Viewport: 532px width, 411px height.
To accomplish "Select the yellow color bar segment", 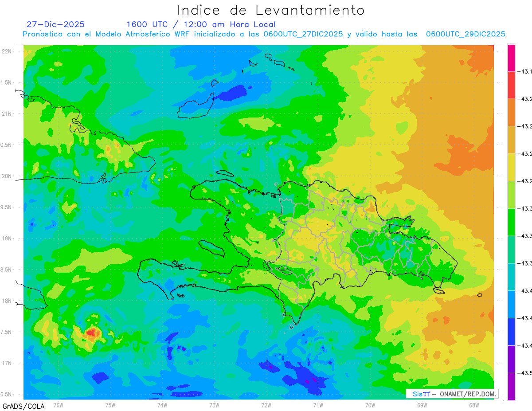I will (x=511, y=167).
